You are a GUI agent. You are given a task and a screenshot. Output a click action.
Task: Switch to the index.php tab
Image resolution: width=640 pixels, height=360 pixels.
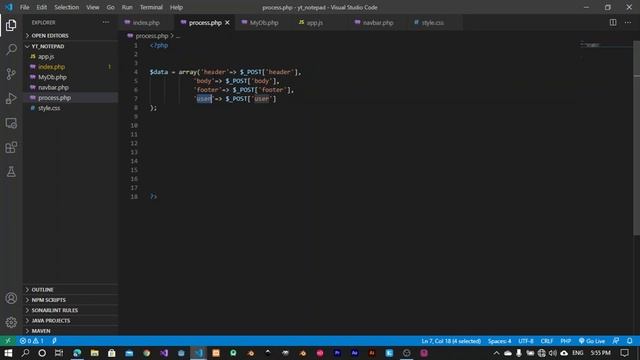[146, 22]
